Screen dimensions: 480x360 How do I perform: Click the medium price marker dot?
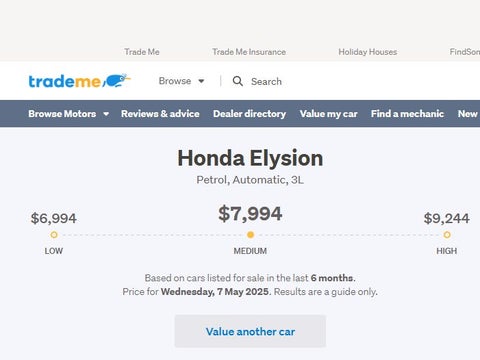(250, 235)
